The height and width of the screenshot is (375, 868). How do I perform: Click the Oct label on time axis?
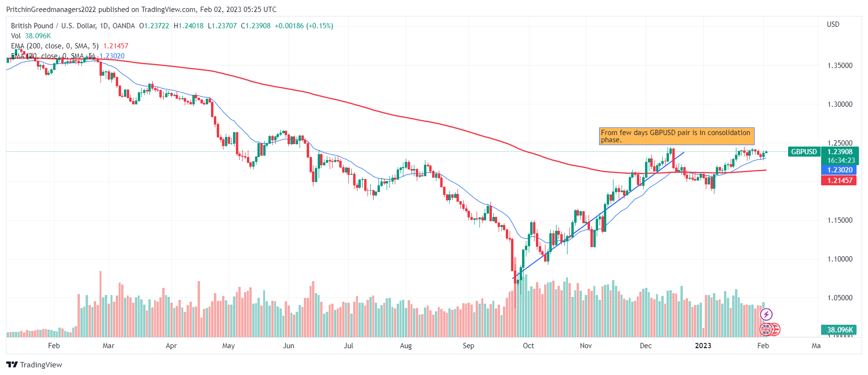[528, 346]
